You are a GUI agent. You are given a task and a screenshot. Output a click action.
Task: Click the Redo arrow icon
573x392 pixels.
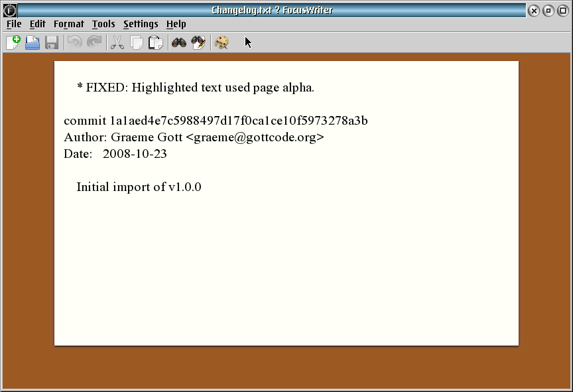[x=94, y=43]
